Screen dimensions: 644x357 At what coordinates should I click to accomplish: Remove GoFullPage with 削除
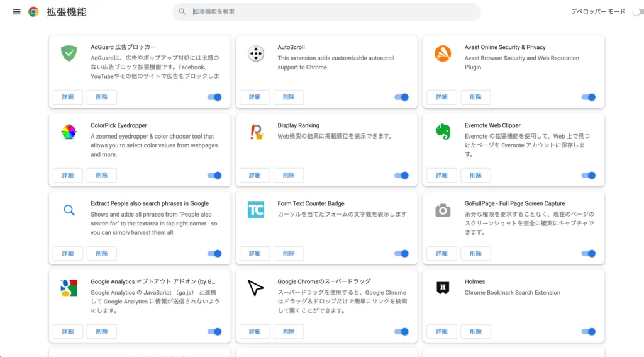click(475, 253)
